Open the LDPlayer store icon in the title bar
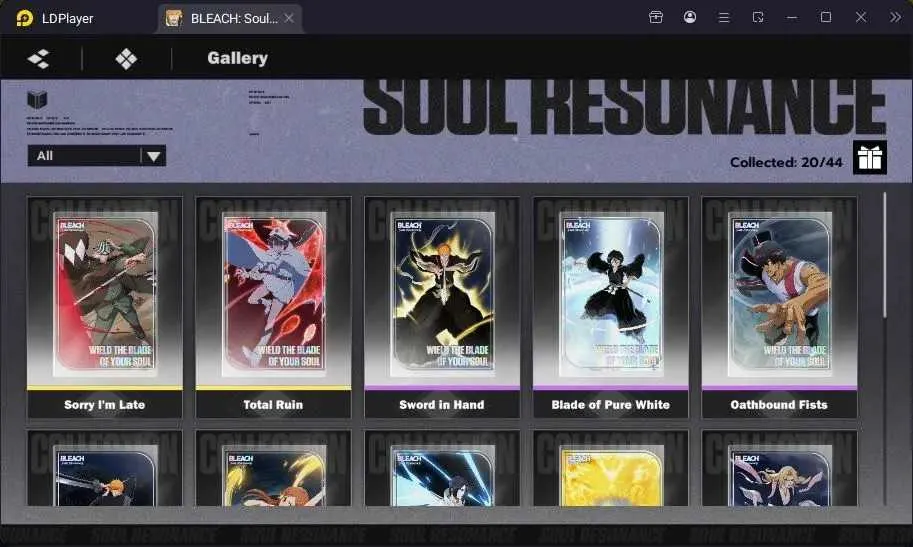 656,17
